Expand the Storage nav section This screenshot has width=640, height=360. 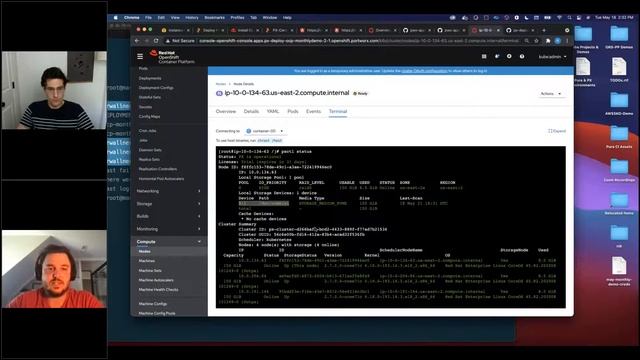pyautogui.click(x=169, y=204)
